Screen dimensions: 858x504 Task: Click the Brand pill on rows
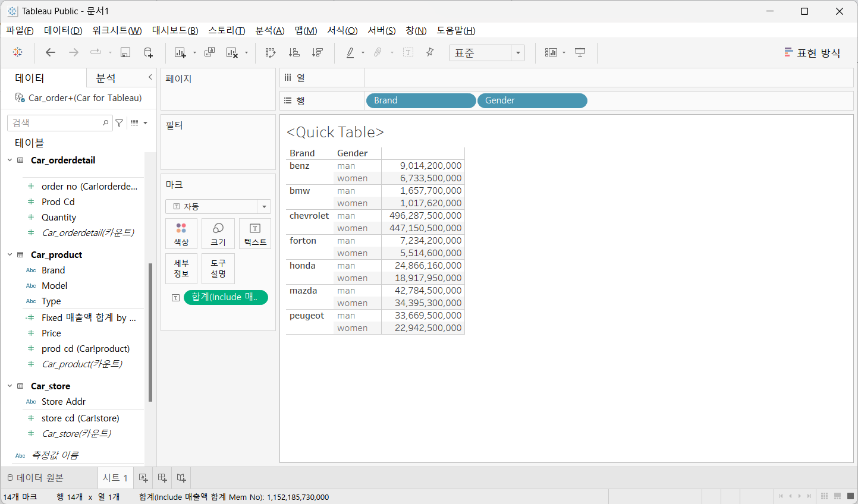point(421,100)
